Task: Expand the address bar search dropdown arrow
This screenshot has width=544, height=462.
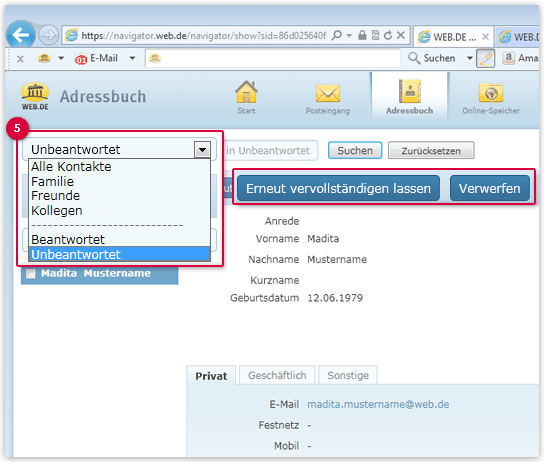Action: click(349, 35)
